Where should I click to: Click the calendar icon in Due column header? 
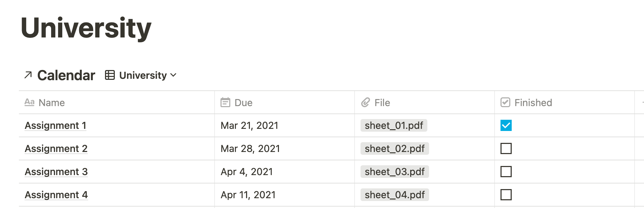(x=225, y=102)
